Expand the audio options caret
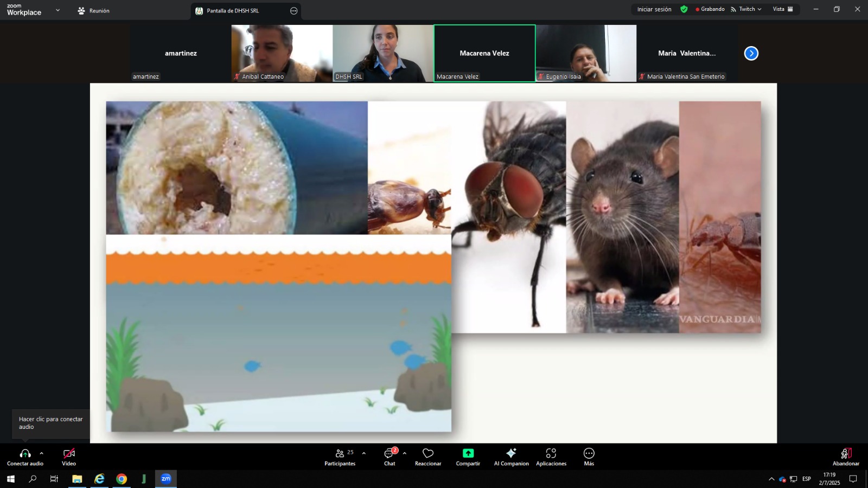868x488 pixels. click(x=42, y=453)
